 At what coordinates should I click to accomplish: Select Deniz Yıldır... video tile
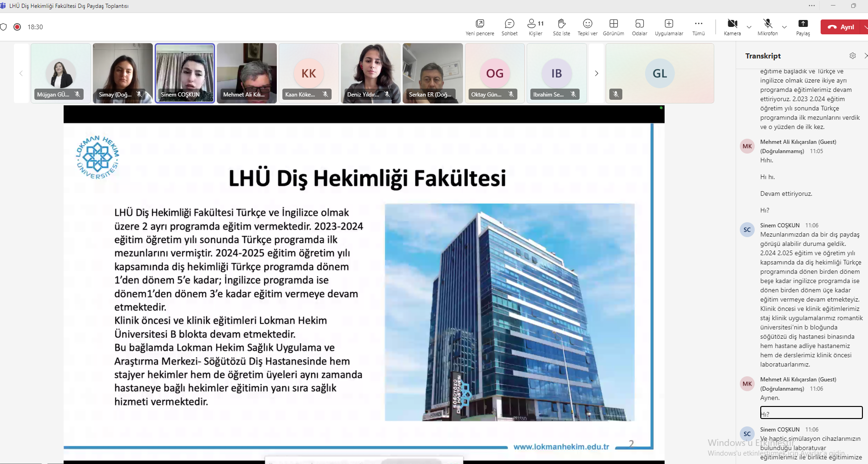click(371, 73)
